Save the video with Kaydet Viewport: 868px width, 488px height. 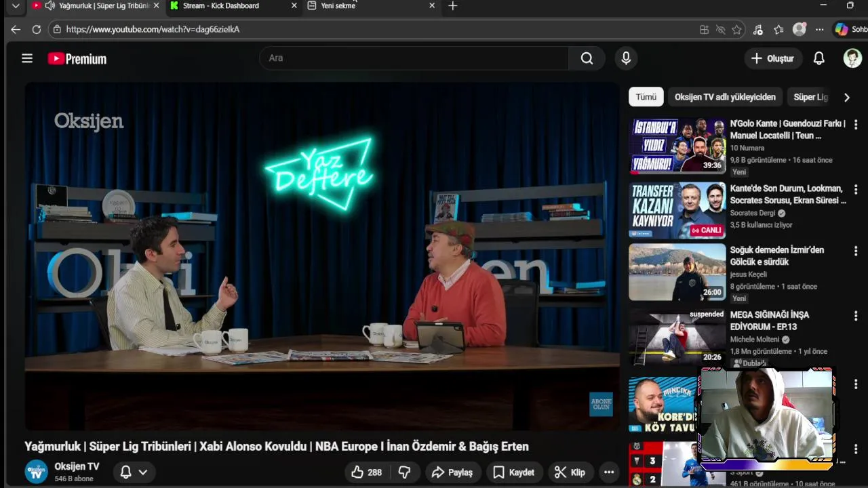[x=513, y=472]
